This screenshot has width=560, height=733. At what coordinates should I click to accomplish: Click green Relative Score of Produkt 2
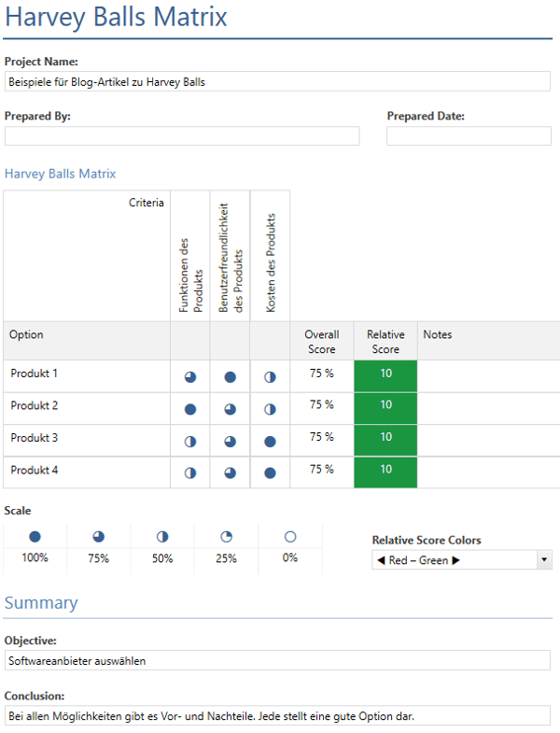coord(385,408)
